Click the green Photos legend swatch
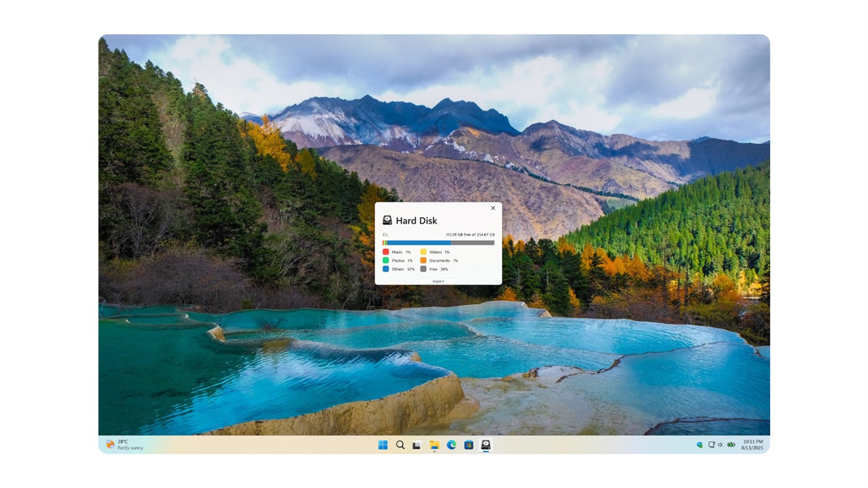 click(387, 260)
